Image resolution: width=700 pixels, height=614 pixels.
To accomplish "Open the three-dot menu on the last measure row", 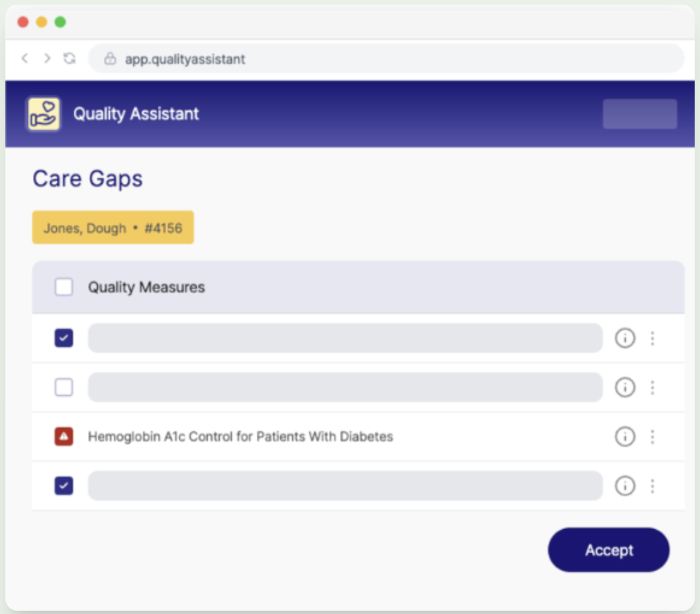I will click(652, 486).
